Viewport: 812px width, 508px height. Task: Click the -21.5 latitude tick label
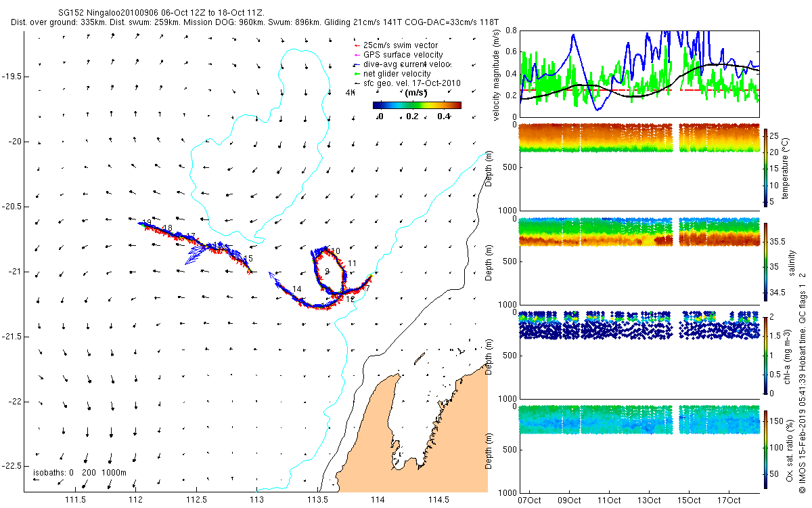13,337
